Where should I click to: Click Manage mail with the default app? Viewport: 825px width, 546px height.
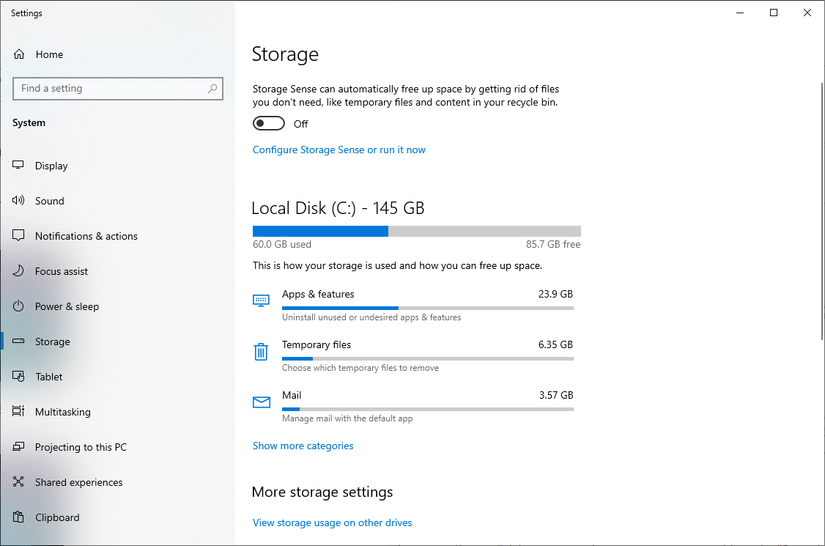pos(347,418)
